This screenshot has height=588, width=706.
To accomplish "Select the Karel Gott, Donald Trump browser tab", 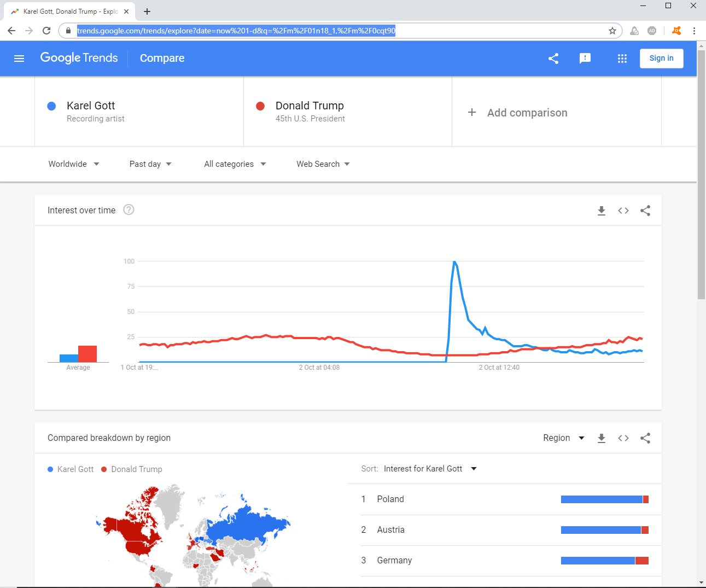I will tap(69, 11).
